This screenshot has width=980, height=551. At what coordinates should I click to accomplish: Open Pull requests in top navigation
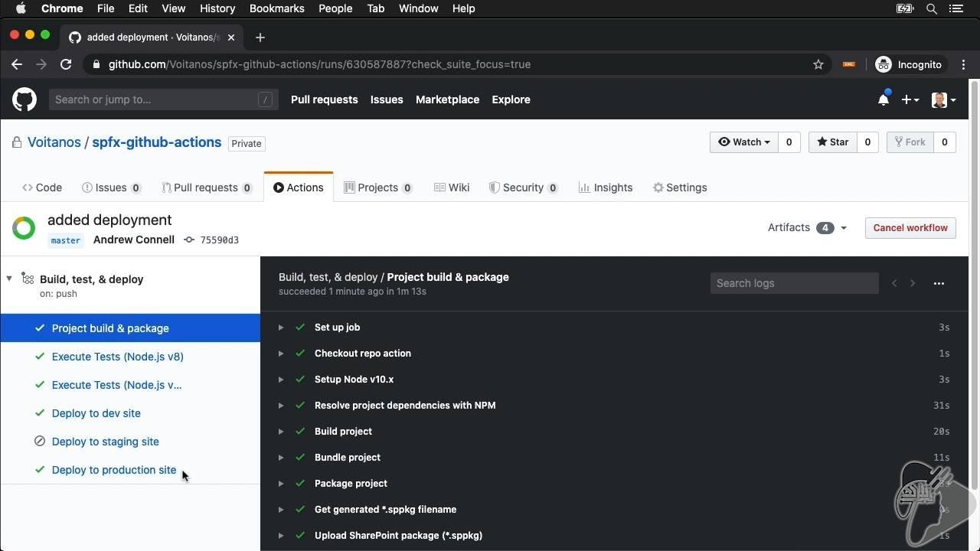(325, 99)
